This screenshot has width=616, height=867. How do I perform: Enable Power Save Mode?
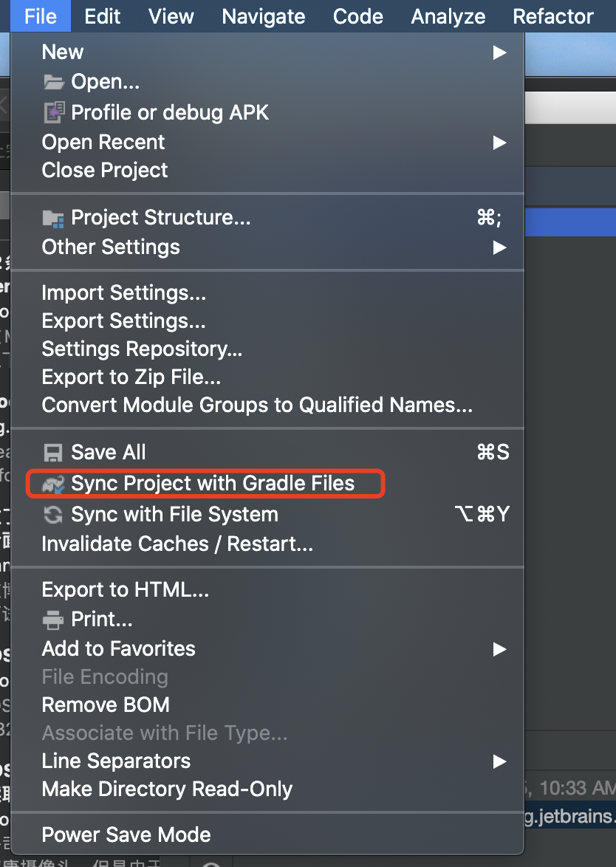(x=126, y=835)
